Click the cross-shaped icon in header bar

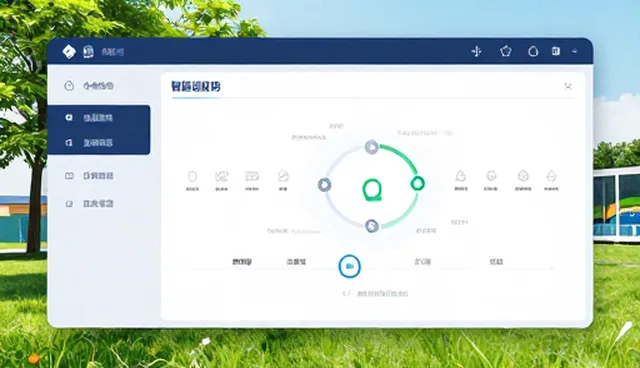pyautogui.click(x=476, y=51)
